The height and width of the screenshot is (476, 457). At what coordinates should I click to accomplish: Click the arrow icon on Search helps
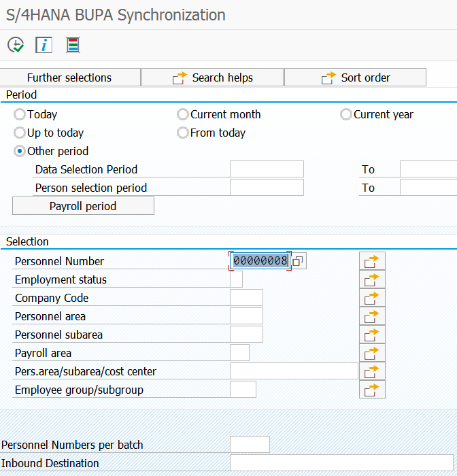click(180, 78)
